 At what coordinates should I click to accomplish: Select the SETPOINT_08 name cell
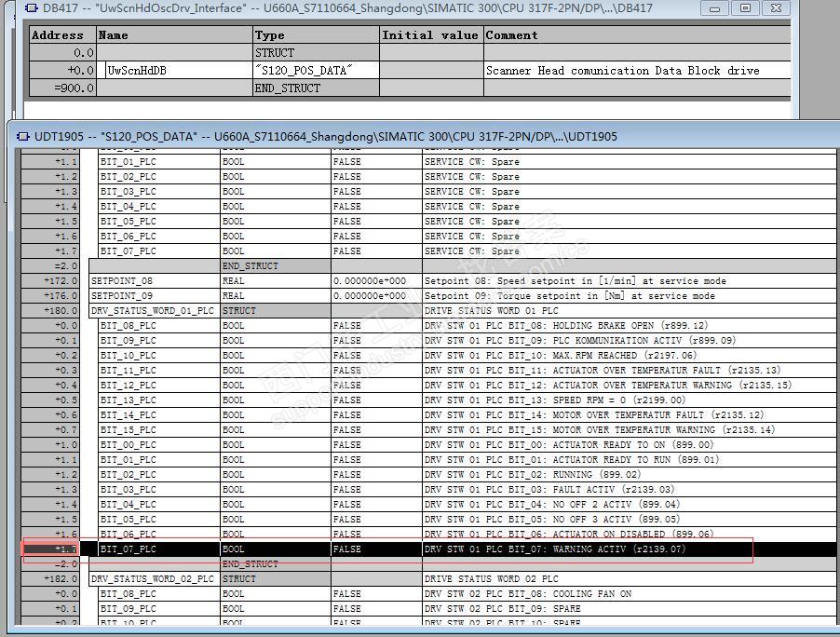(x=155, y=280)
